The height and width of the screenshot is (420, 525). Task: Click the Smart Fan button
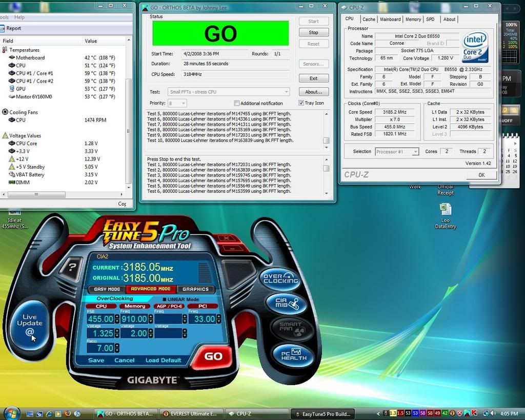click(x=290, y=329)
